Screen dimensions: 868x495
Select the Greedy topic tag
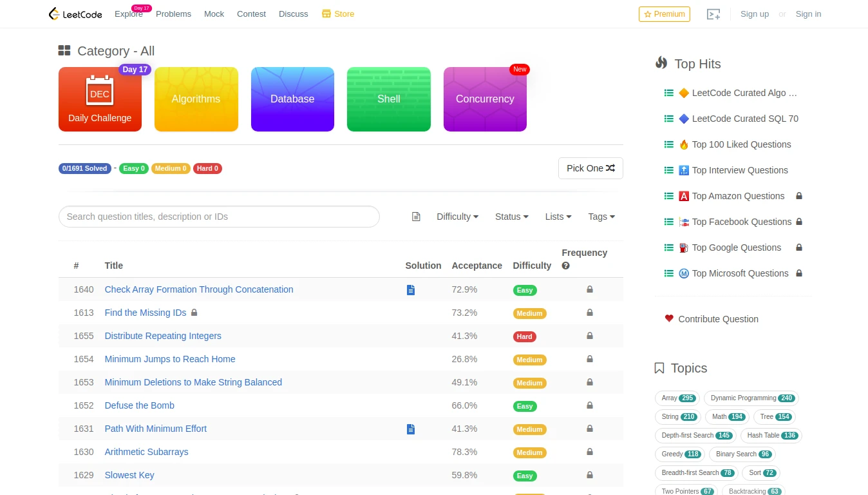coord(681,454)
